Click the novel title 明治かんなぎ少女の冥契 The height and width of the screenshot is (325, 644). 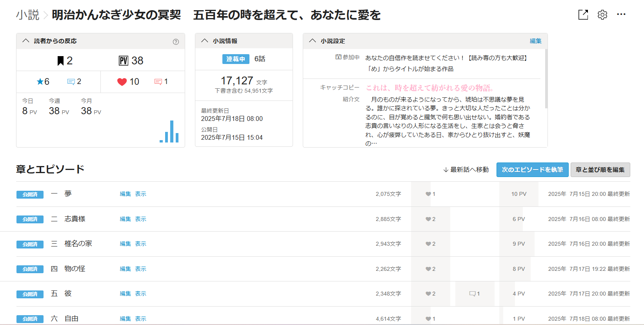click(x=216, y=15)
